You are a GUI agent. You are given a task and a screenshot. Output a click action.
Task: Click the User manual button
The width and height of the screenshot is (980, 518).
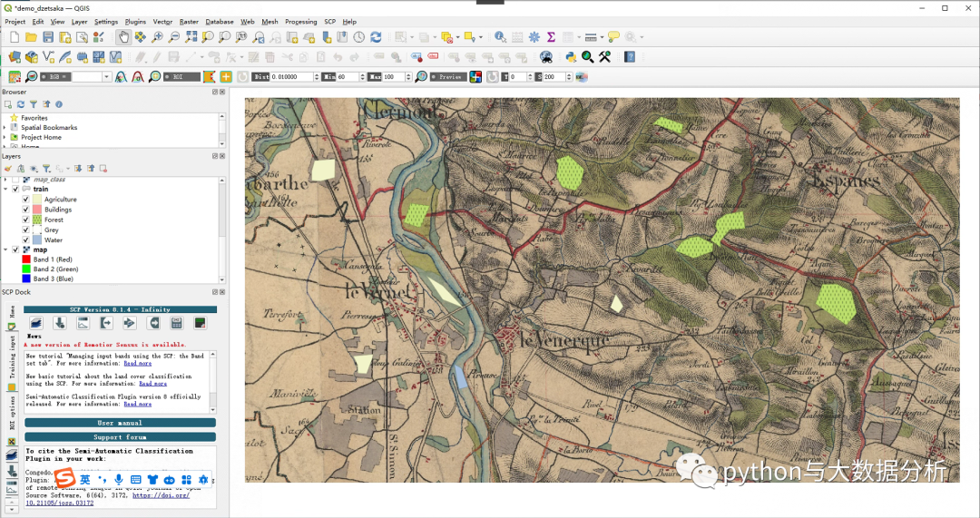pos(120,423)
